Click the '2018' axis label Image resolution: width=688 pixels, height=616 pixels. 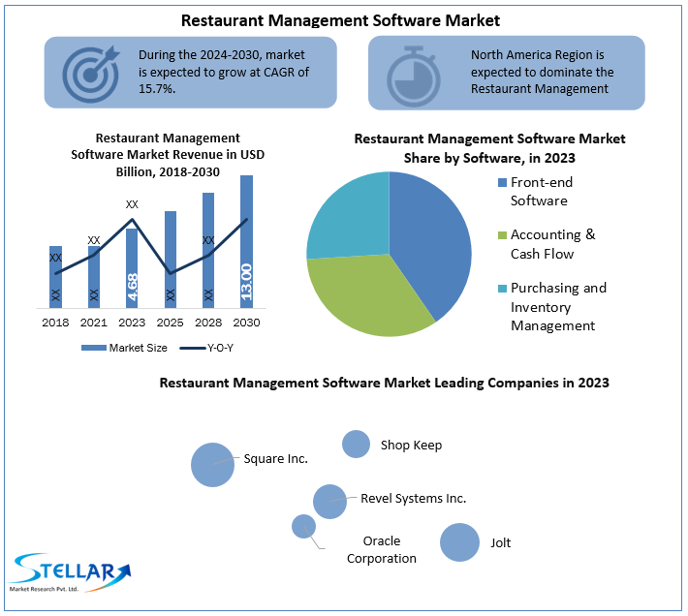click(x=56, y=323)
